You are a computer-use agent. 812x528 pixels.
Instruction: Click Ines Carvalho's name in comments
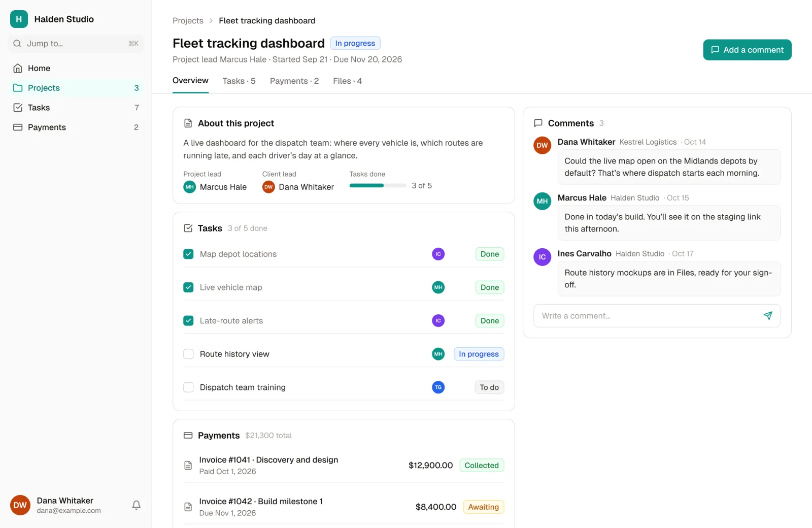584,253
